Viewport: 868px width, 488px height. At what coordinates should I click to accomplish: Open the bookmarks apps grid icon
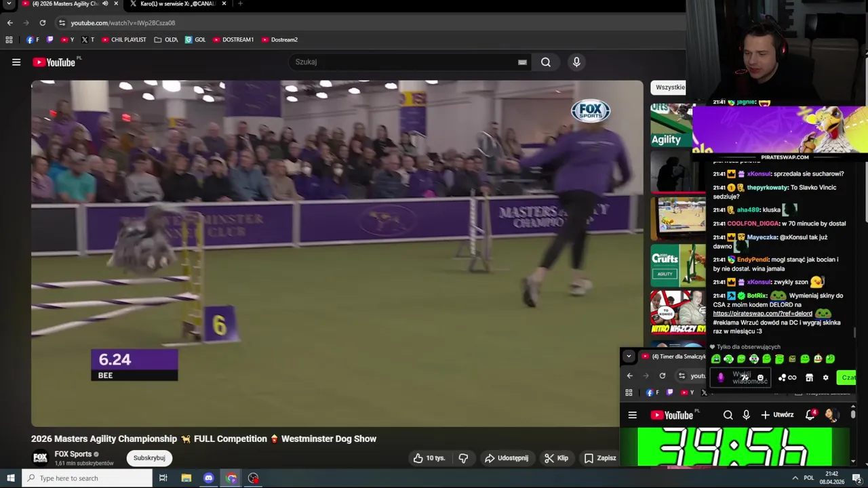tap(9, 40)
